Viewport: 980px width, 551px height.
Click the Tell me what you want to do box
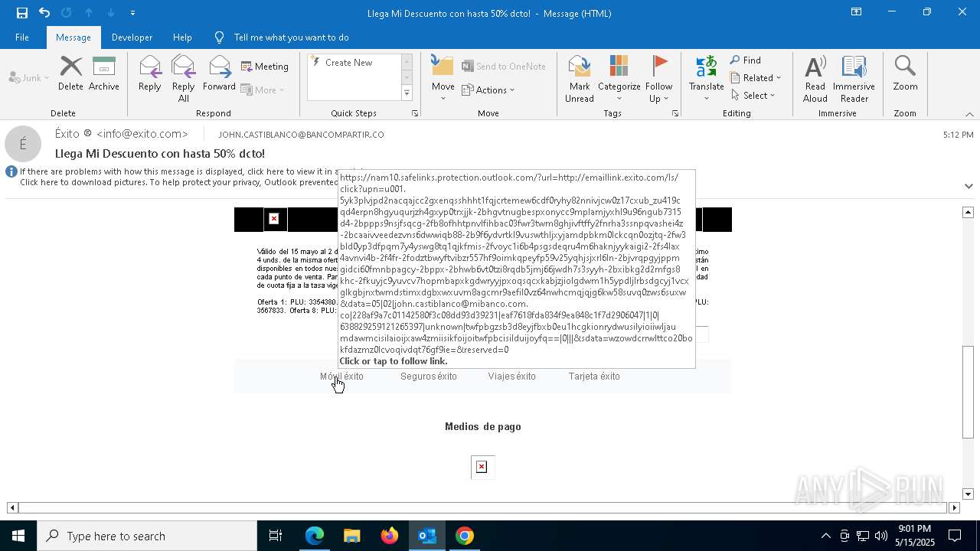point(291,37)
